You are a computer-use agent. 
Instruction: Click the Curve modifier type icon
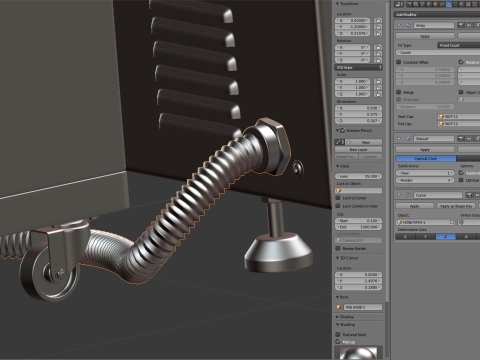click(x=409, y=195)
